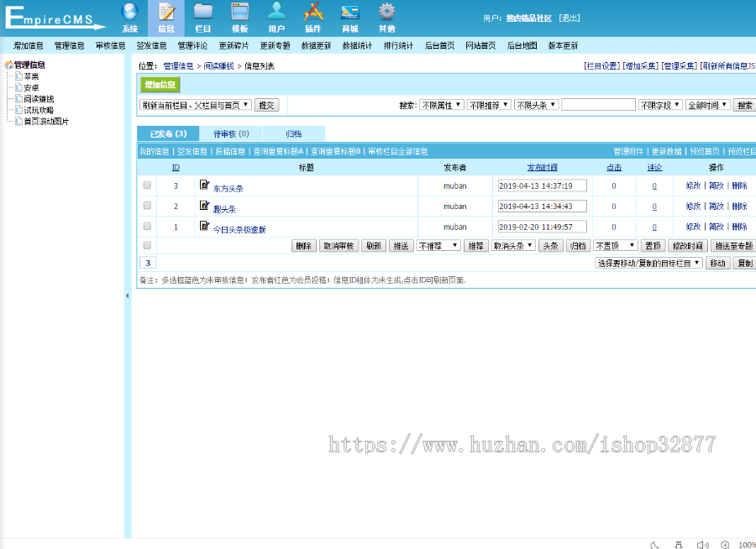Select the header select-all checkbox in list
This screenshot has width=756, height=549.
tap(148, 245)
